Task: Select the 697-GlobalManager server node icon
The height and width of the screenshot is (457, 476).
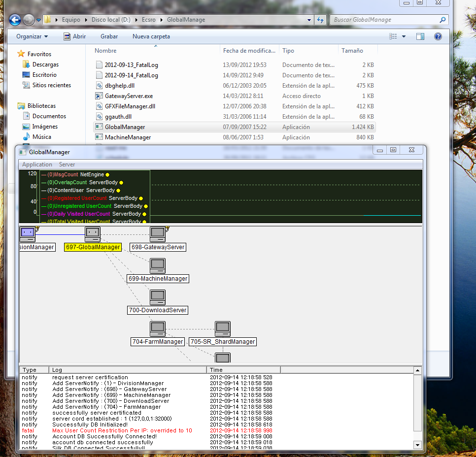Action: pos(93,234)
